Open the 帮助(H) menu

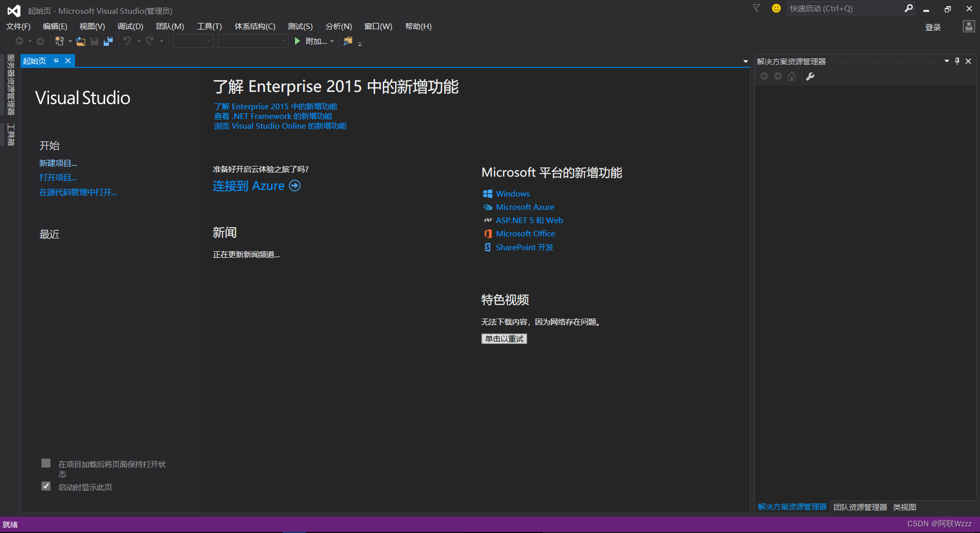pos(419,27)
